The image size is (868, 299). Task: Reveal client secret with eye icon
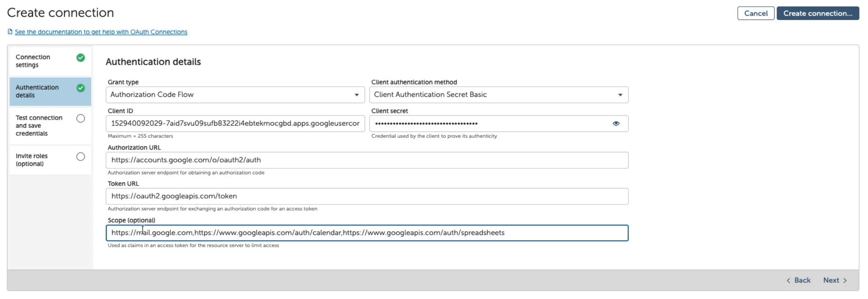click(616, 124)
